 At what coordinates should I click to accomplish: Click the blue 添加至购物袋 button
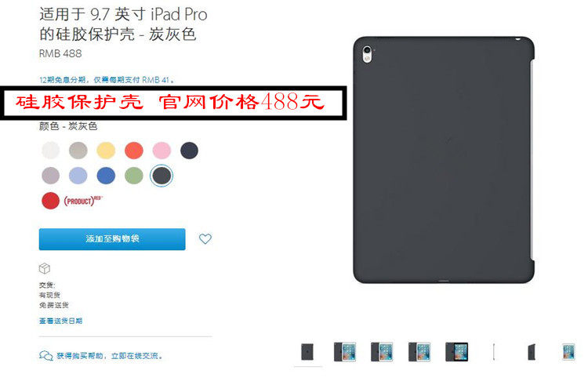point(112,239)
